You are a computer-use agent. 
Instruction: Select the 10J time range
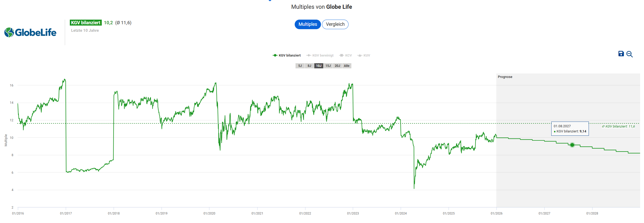319,66
